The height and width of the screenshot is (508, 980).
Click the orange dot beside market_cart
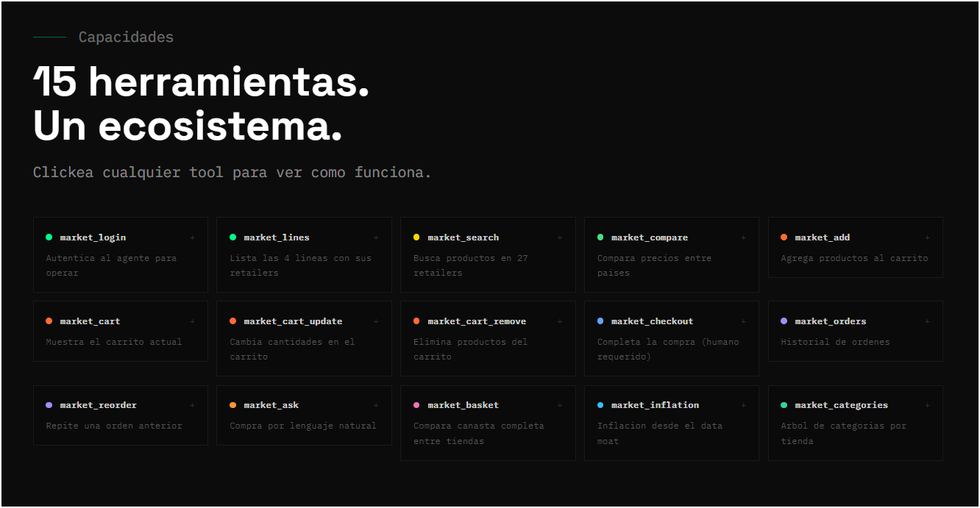[x=49, y=321]
